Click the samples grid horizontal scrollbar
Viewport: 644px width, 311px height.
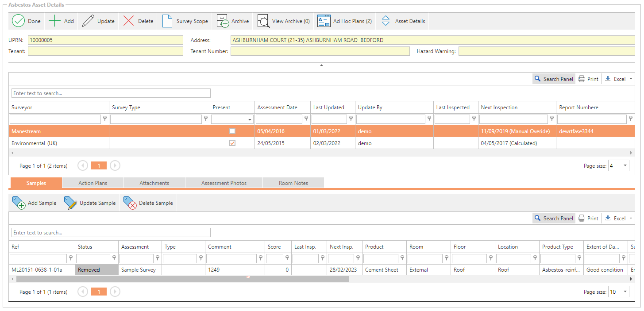pyautogui.click(x=182, y=279)
